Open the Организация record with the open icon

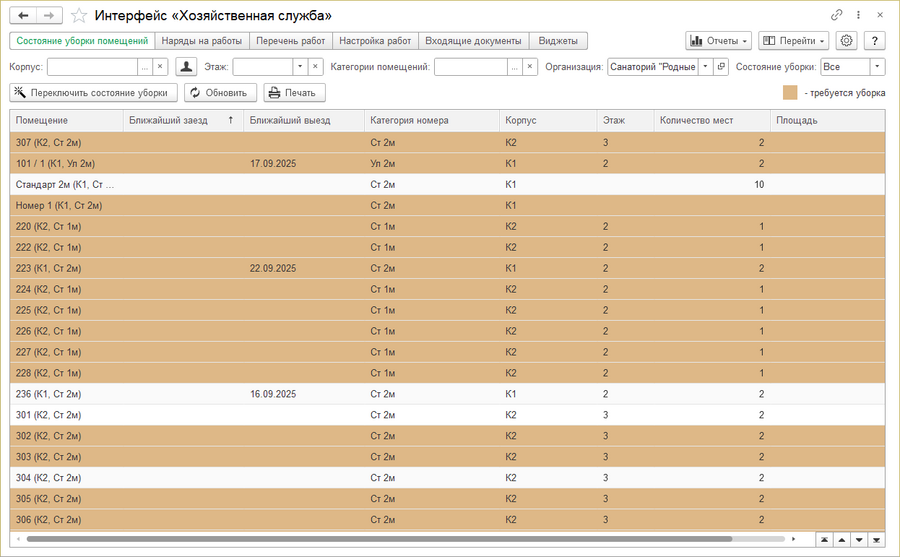point(721,67)
